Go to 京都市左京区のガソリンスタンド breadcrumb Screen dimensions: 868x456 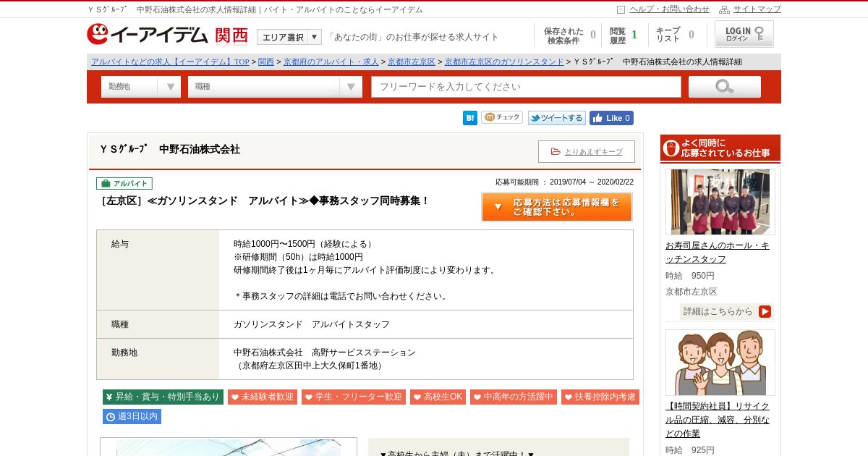click(504, 62)
